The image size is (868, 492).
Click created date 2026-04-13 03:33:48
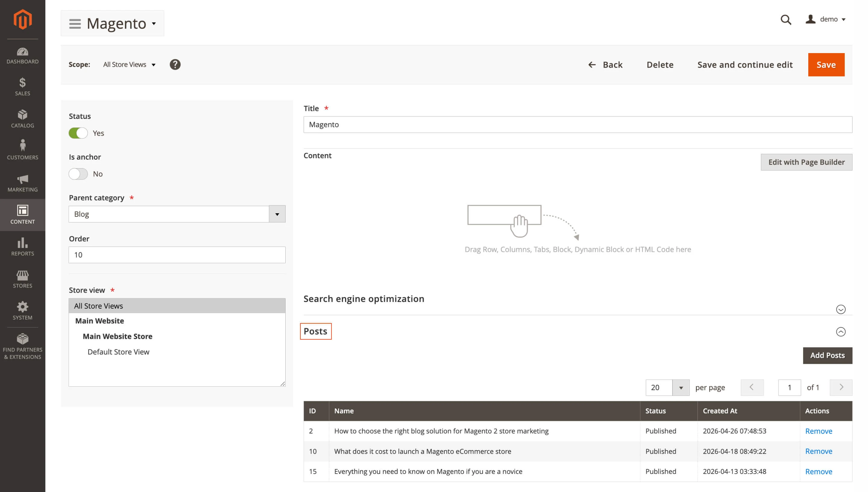coord(734,472)
